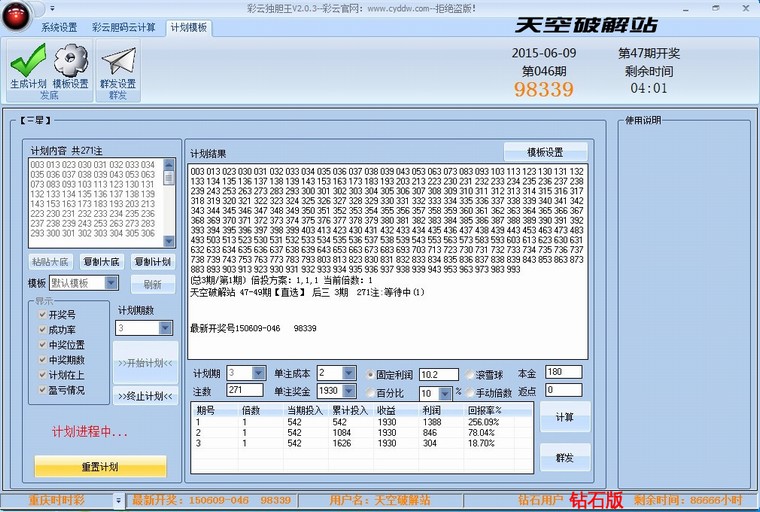
Task: Expand the 单注成本 dropdown
Action: (x=349, y=373)
